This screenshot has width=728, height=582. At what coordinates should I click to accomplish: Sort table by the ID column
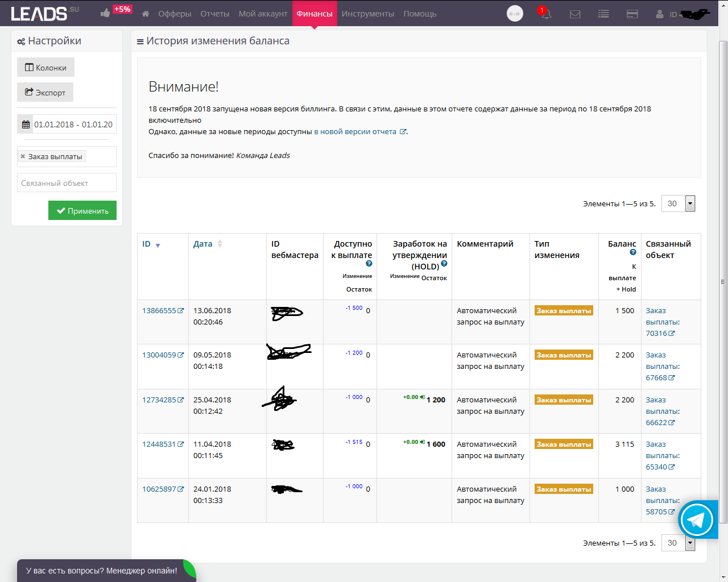[151, 244]
